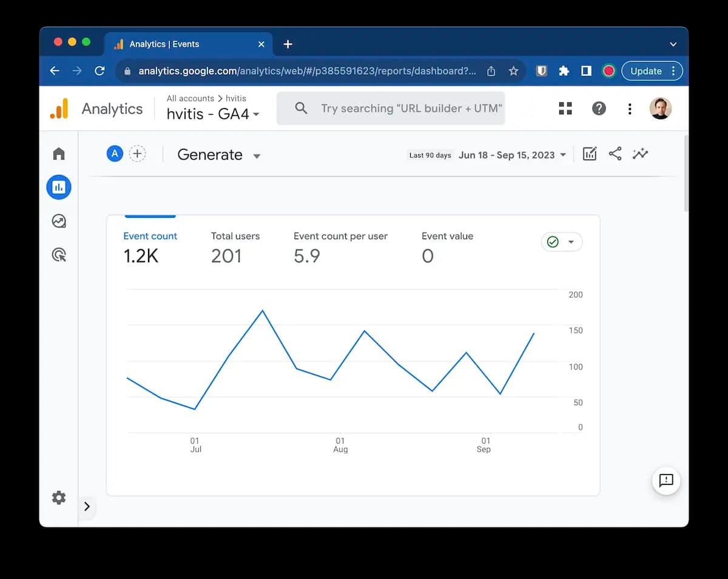This screenshot has width=728, height=579.
Task: Open the data quality checkmark dropdown
Action: (x=561, y=242)
